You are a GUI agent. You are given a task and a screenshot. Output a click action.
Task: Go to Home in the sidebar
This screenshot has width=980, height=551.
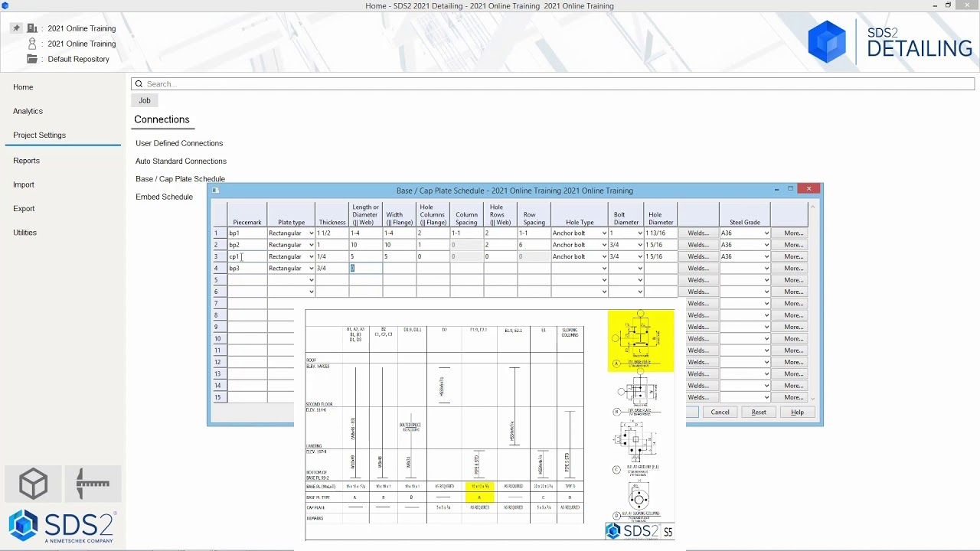pyautogui.click(x=23, y=87)
